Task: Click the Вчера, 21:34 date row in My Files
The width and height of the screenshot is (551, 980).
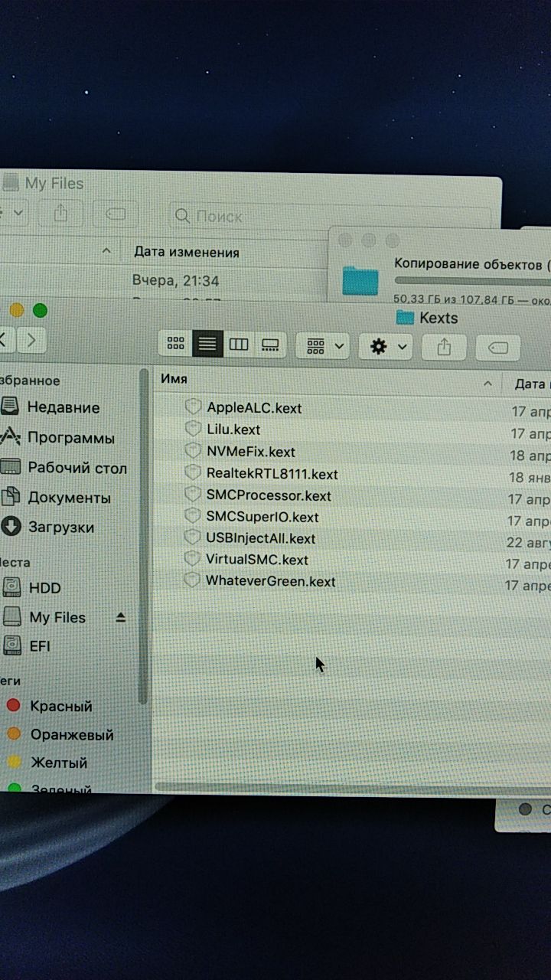Action: 175,280
